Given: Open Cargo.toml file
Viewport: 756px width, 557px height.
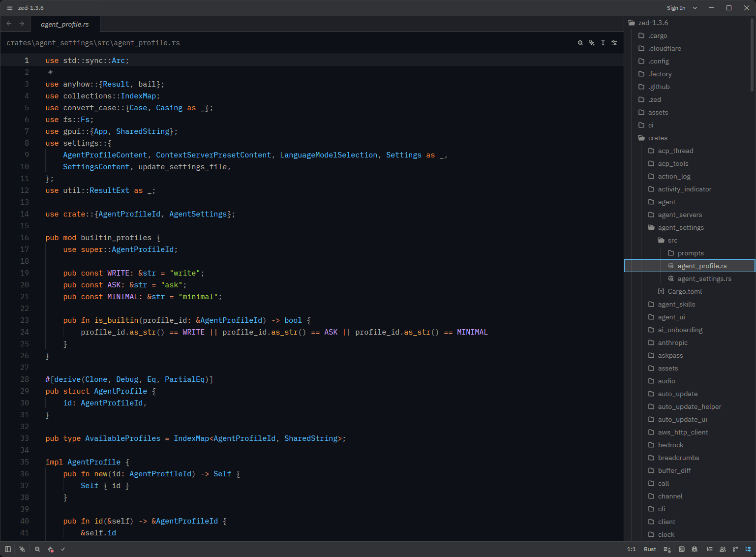Looking at the screenshot, I should tap(689, 291).
